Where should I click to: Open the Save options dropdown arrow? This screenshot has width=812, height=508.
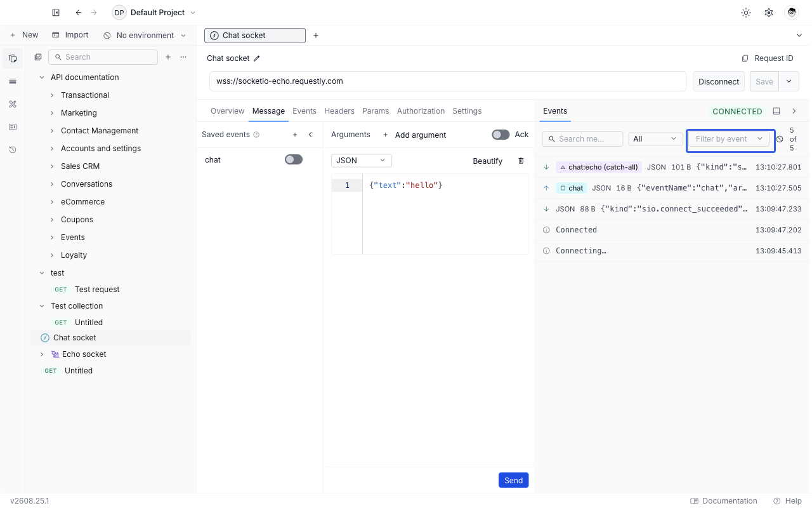point(789,81)
